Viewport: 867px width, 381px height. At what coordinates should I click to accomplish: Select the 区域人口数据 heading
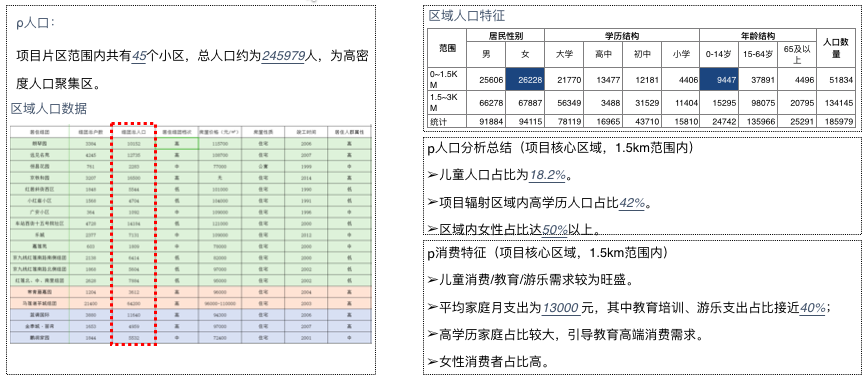coord(49,108)
